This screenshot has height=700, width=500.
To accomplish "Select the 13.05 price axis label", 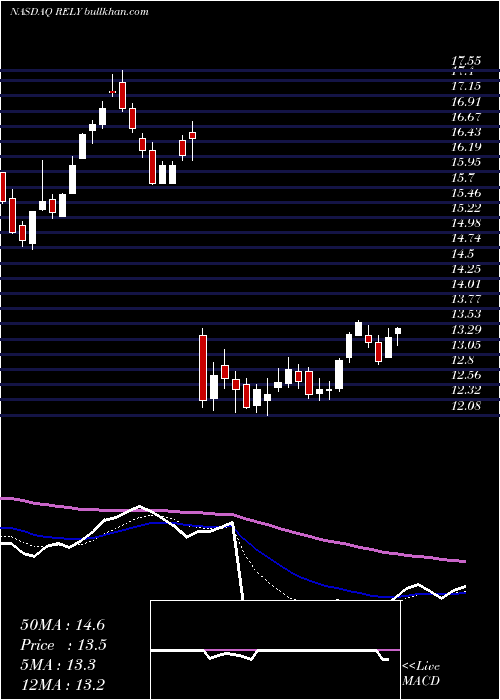I will tap(466, 345).
